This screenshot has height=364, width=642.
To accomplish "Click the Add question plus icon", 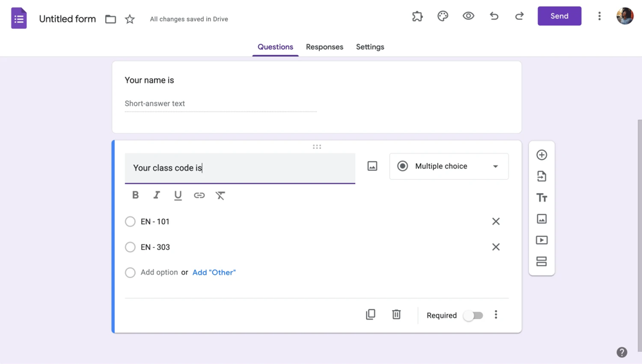I will click(541, 155).
